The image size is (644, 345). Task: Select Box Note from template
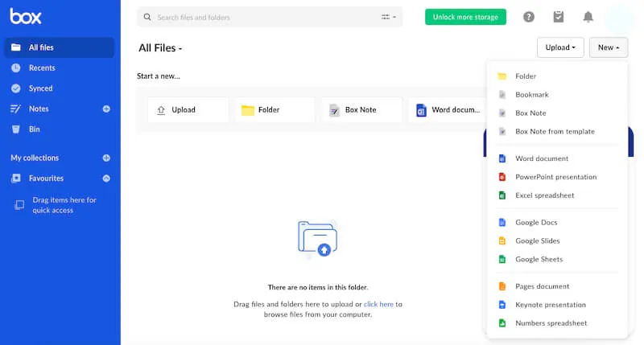(x=555, y=132)
